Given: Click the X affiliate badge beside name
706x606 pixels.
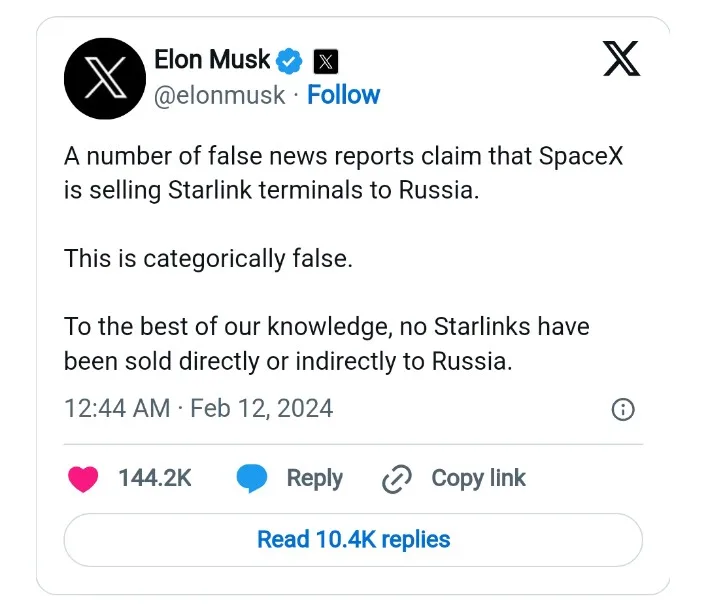Looking at the screenshot, I should (x=325, y=62).
